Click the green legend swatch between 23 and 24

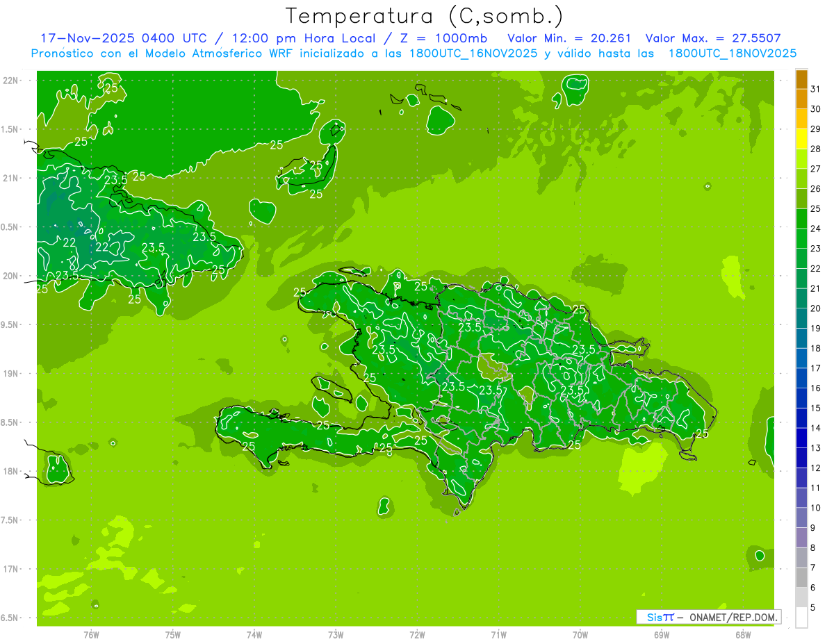tap(801, 239)
